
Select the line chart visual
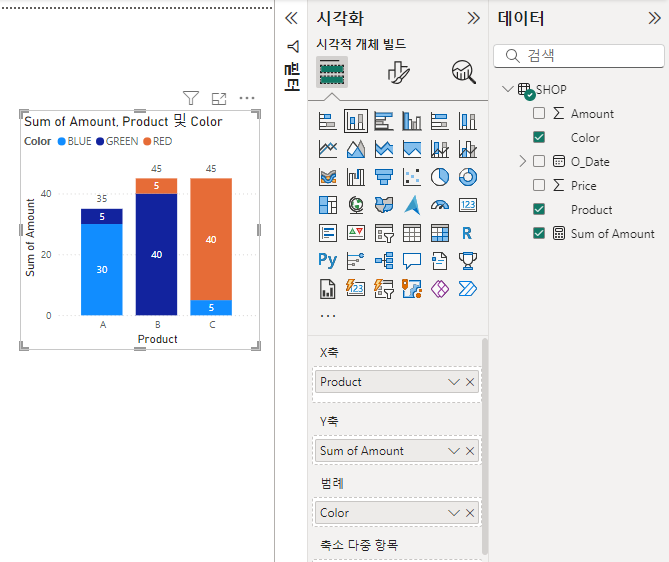[328, 149]
